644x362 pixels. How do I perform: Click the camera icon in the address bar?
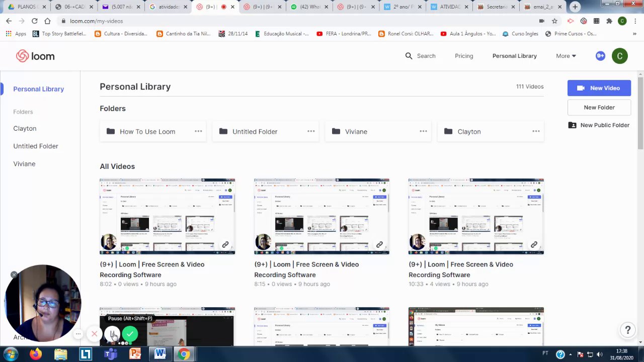tap(541, 21)
